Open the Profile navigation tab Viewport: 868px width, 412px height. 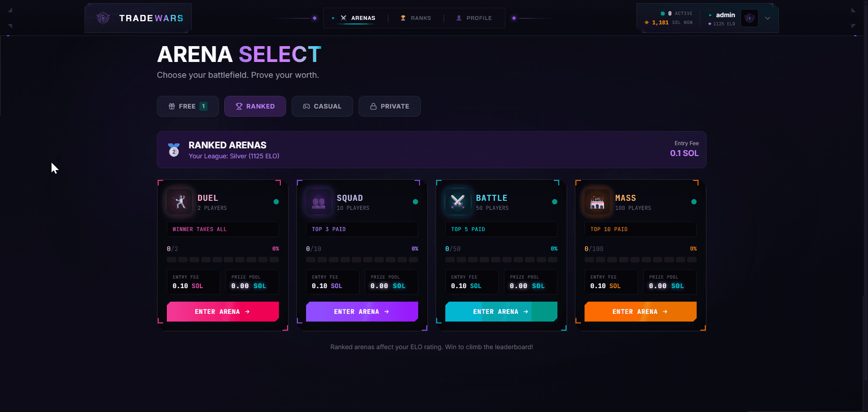click(x=474, y=18)
